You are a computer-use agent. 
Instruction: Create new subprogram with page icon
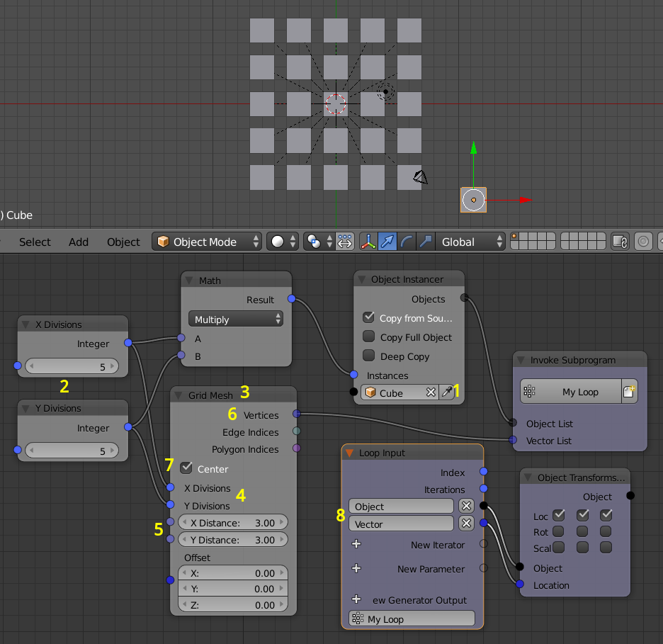629,392
